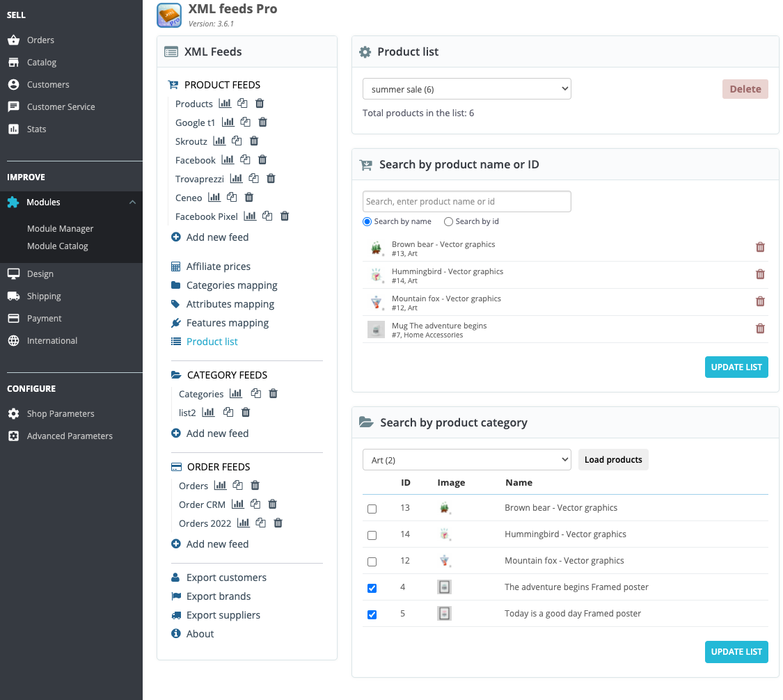Delete the Facebook Pixel feed
This screenshot has height=700, width=783.
[285, 216]
